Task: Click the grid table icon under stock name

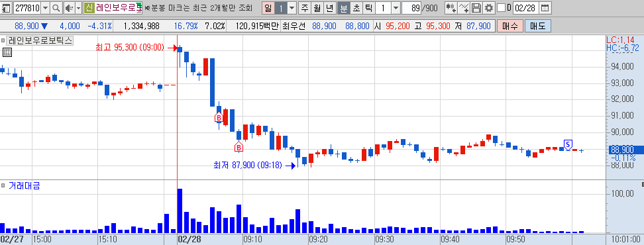Action: point(7,52)
